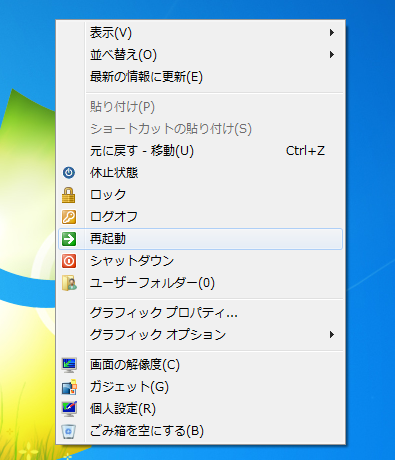Screen dimensions: 395x460
Task: Click the gadget icon beside ガジェット(G)
Action: coord(69,387)
